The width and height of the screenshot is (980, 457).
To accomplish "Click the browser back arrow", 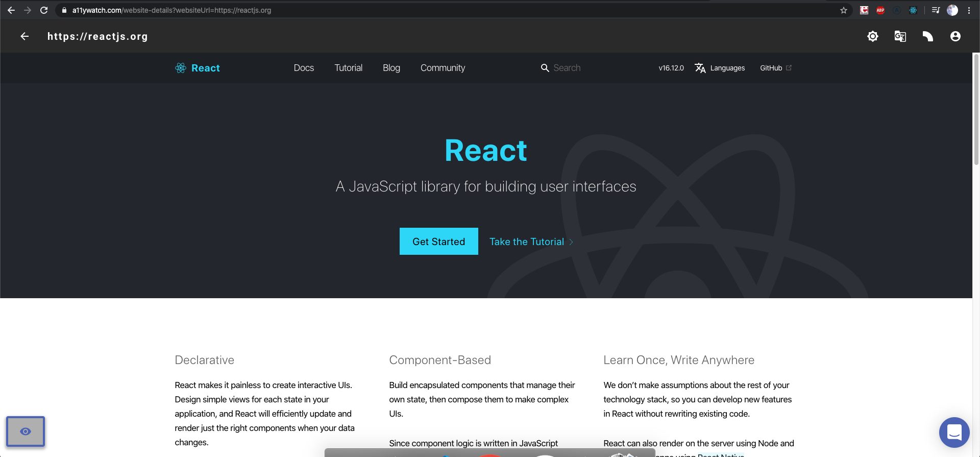I will [11, 10].
